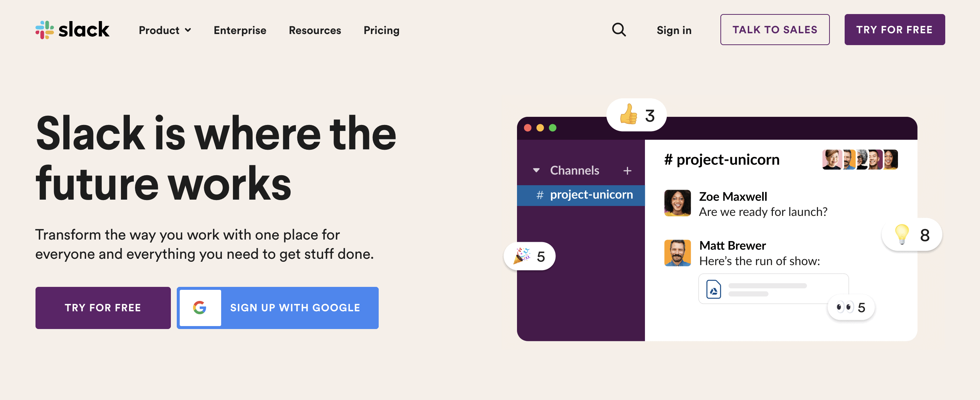Open the Enterprise menu item
The height and width of the screenshot is (400, 980).
coord(240,30)
